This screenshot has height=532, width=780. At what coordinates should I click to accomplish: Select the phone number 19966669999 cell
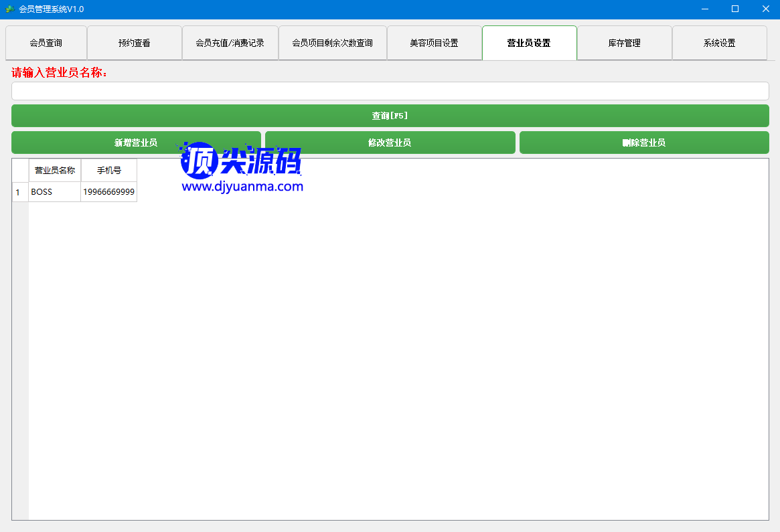point(109,192)
